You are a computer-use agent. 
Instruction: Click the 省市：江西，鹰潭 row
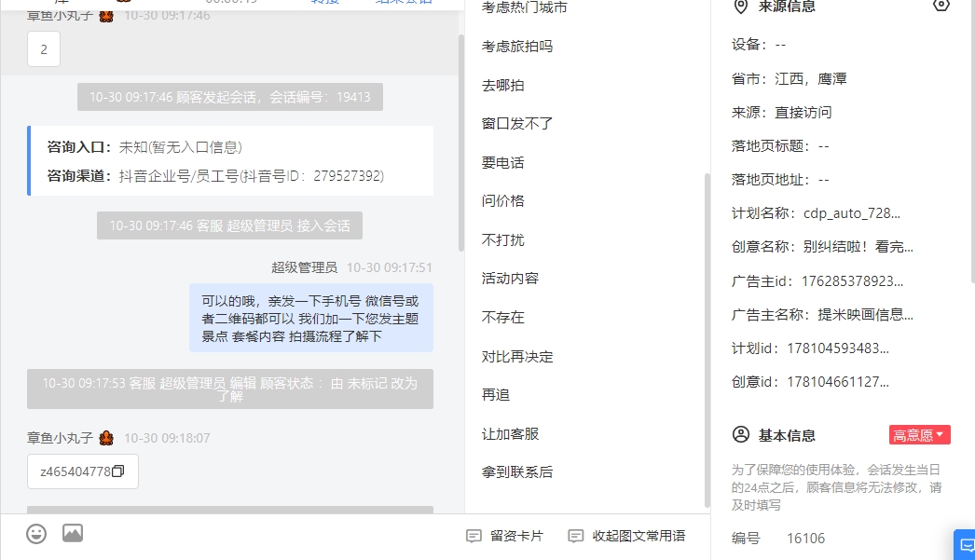pos(790,79)
